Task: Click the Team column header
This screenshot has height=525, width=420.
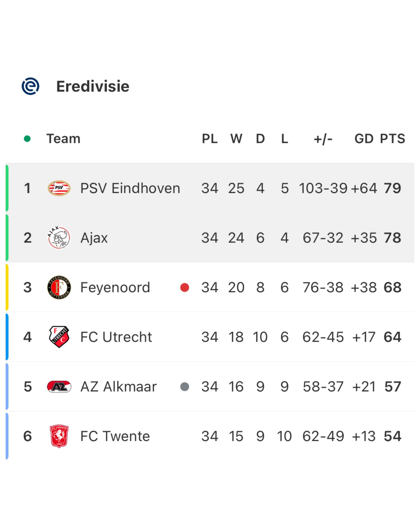Action: [x=63, y=139]
